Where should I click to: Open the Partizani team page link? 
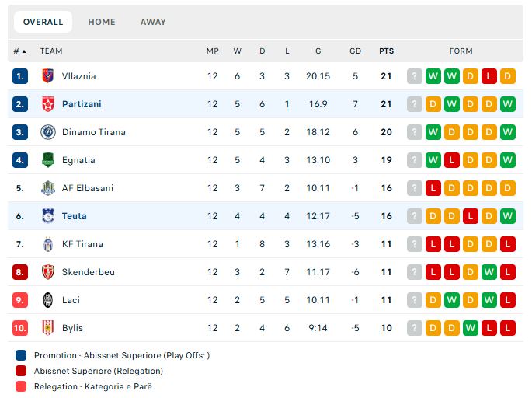click(82, 104)
